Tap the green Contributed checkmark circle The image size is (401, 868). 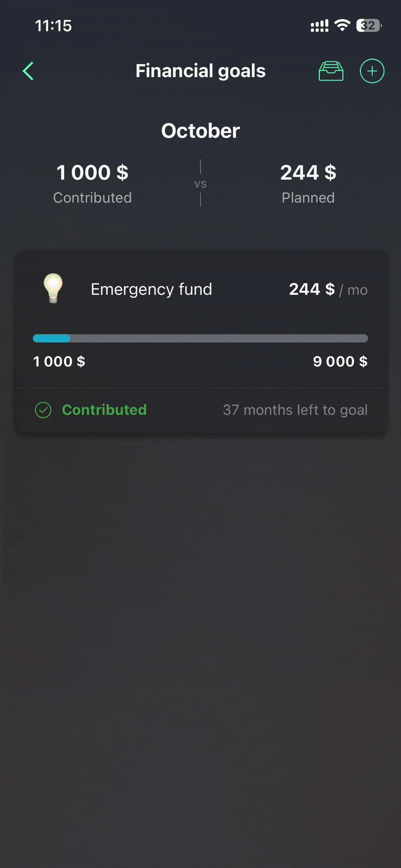[43, 410]
